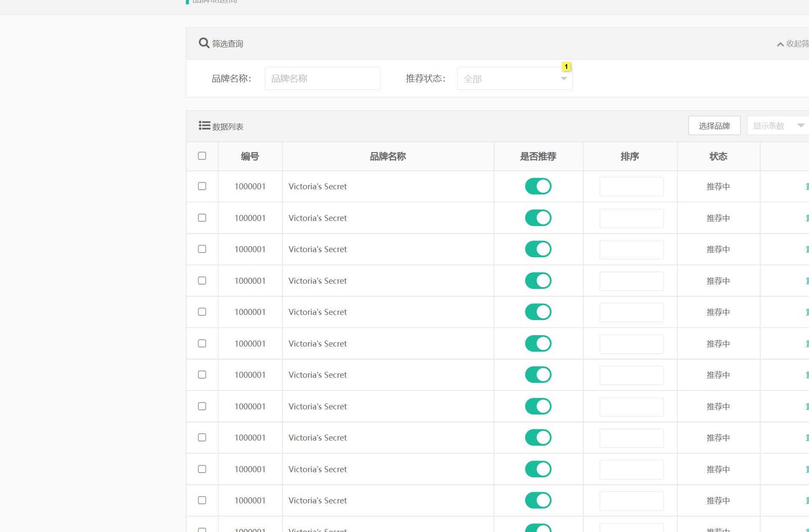Check the select-all checkbox in the table header

pos(202,156)
